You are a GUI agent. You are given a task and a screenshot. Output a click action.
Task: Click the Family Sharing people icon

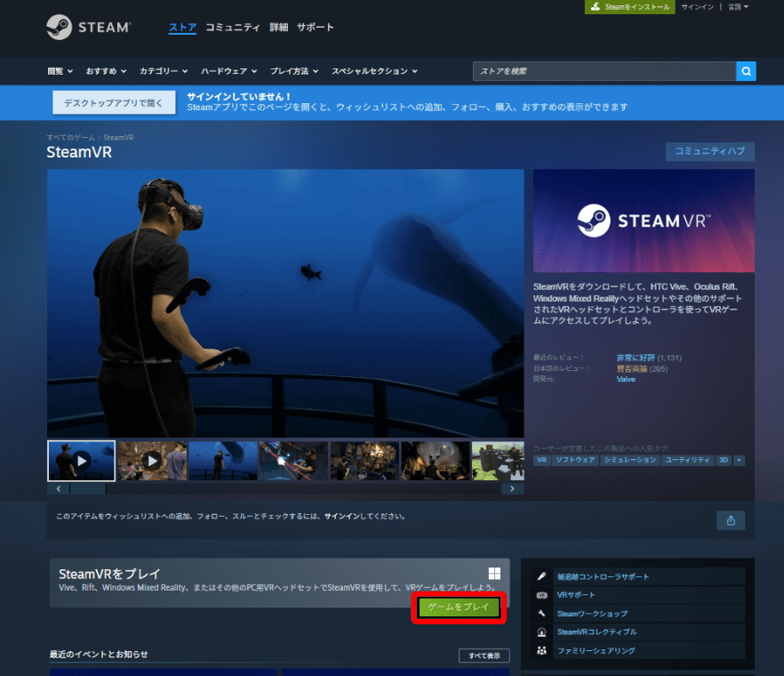coord(541,650)
